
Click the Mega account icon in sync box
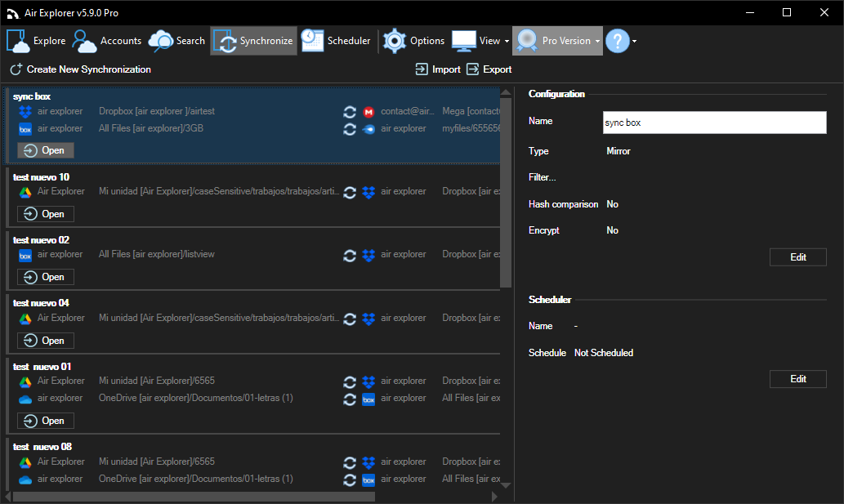click(x=367, y=112)
